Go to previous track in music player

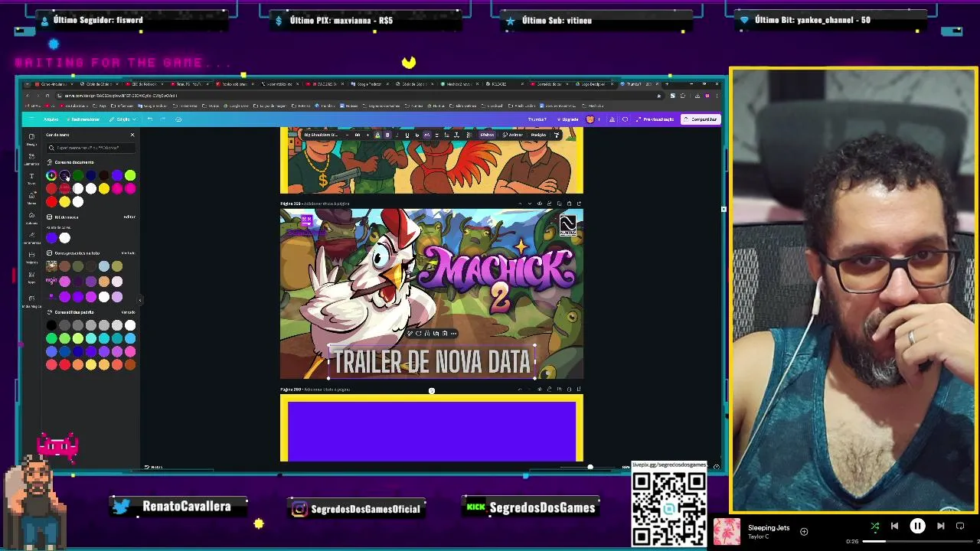pos(894,526)
